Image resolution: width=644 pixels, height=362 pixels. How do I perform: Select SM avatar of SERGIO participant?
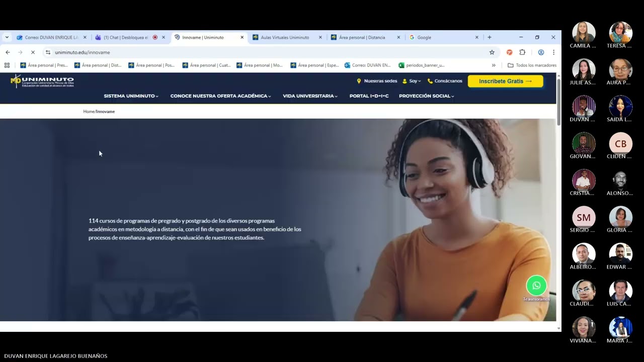click(584, 217)
